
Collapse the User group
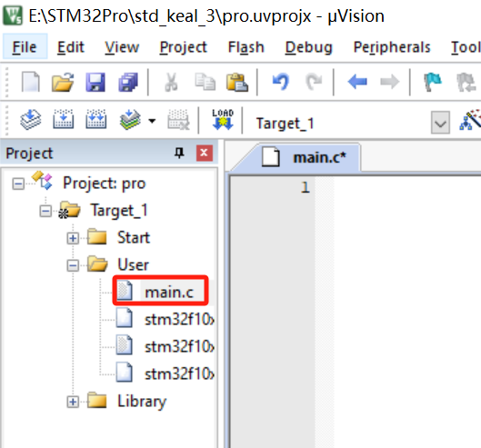pos(73,265)
